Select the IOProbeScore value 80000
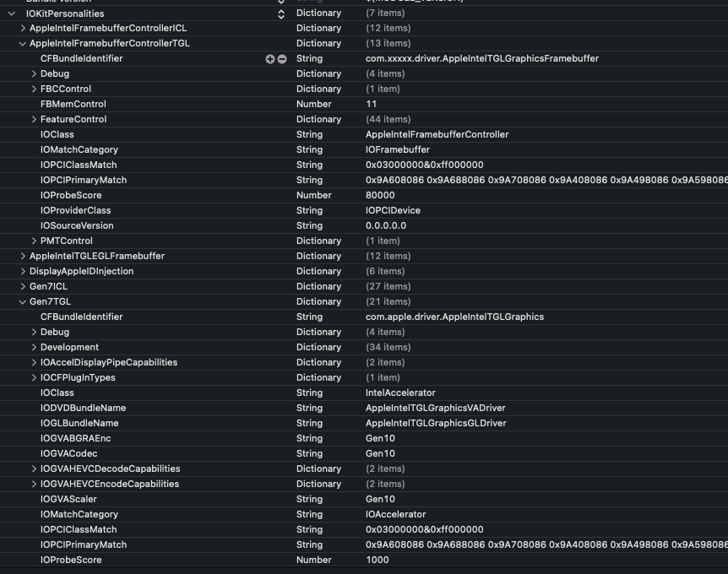The image size is (728, 574). tap(380, 195)
